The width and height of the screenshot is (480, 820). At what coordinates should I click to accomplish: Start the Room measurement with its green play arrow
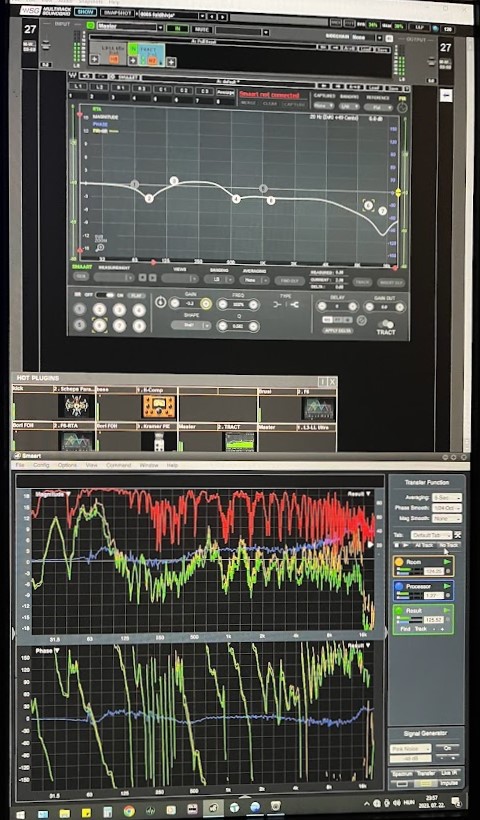447,562
